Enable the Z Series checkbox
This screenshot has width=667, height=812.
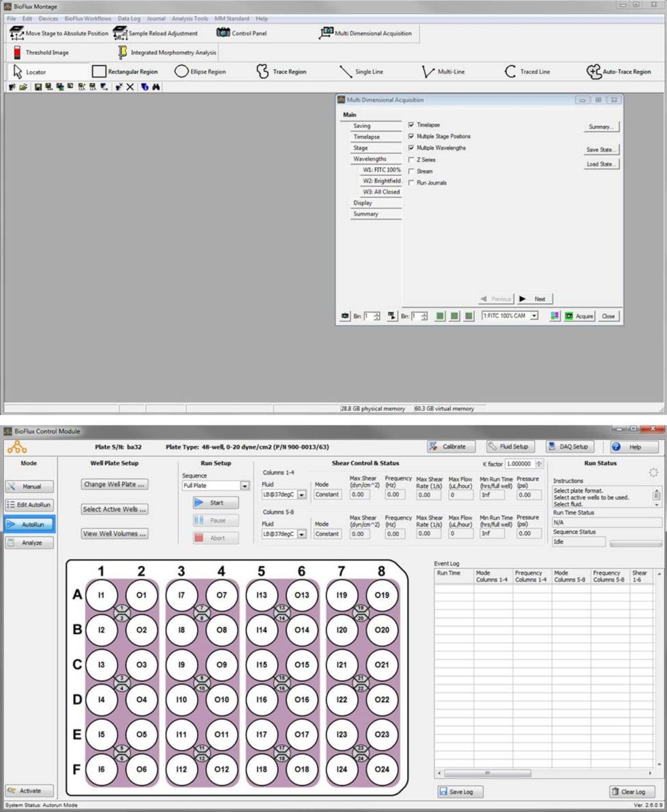pos(411,160)
